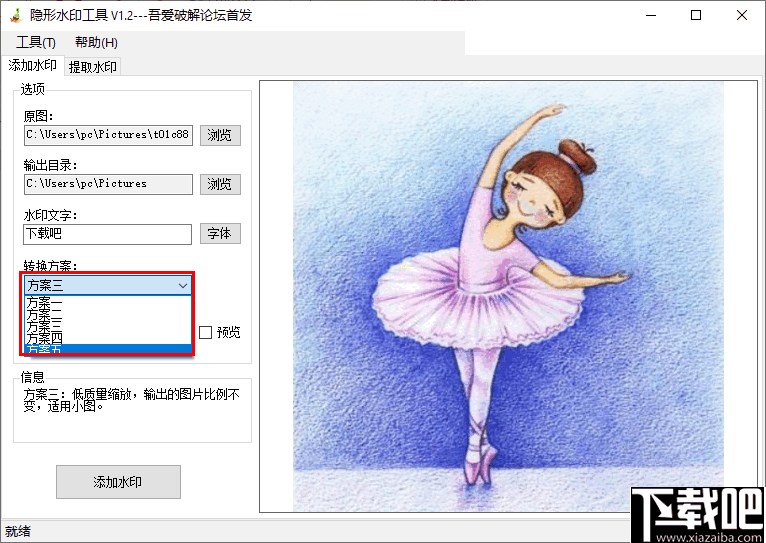Open the 帮助(H) menu
The image size is (766, 543).
96,43
